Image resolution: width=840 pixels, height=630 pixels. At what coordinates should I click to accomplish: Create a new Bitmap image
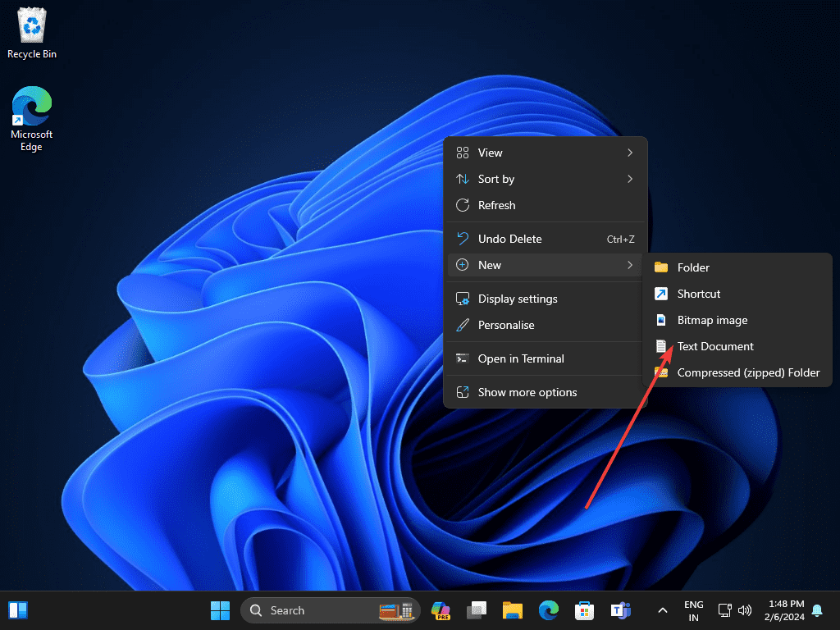click(x=737, y=320)
